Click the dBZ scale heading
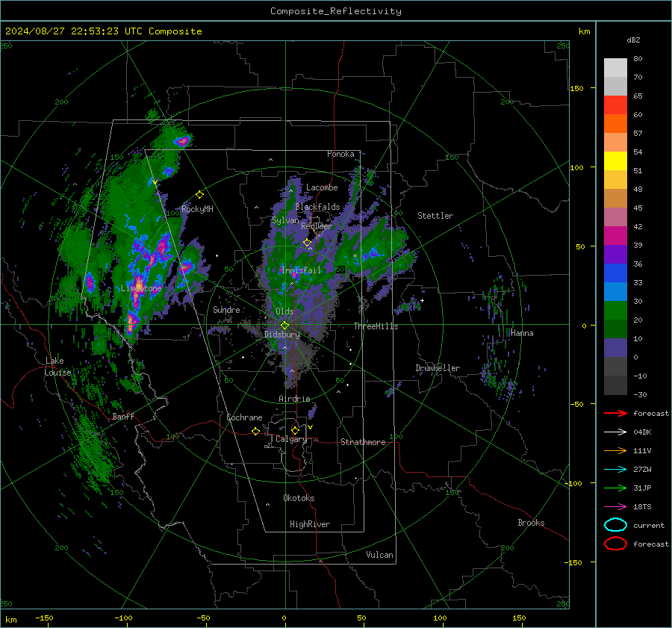672x628 pixels. [x=633, y=40]
